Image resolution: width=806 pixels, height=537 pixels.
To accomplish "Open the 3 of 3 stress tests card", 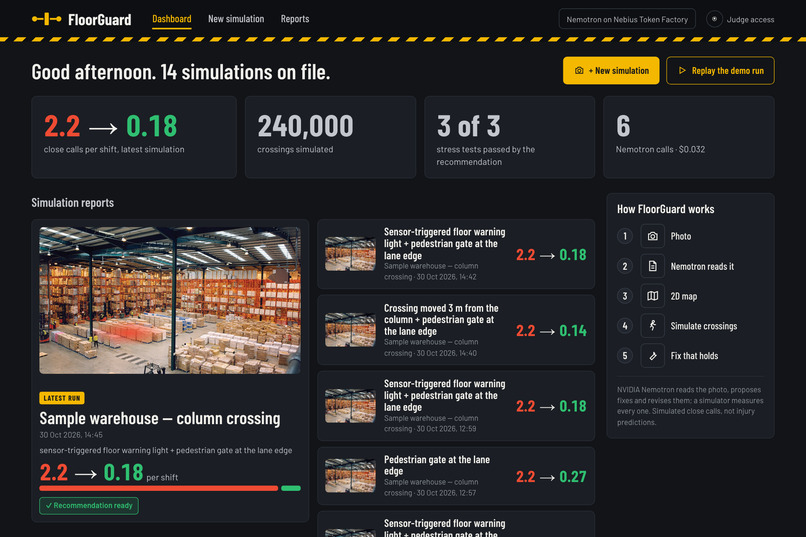I will 509,137.
